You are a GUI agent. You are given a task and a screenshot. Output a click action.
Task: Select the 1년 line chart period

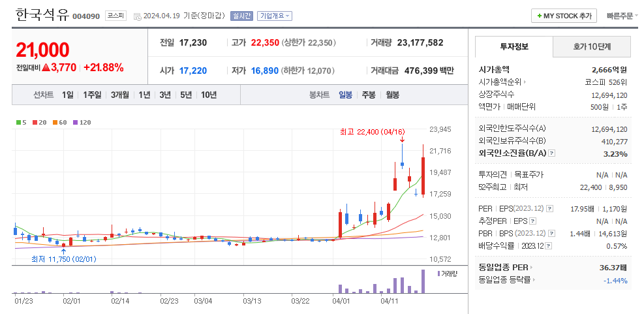[x=144, y=95]
